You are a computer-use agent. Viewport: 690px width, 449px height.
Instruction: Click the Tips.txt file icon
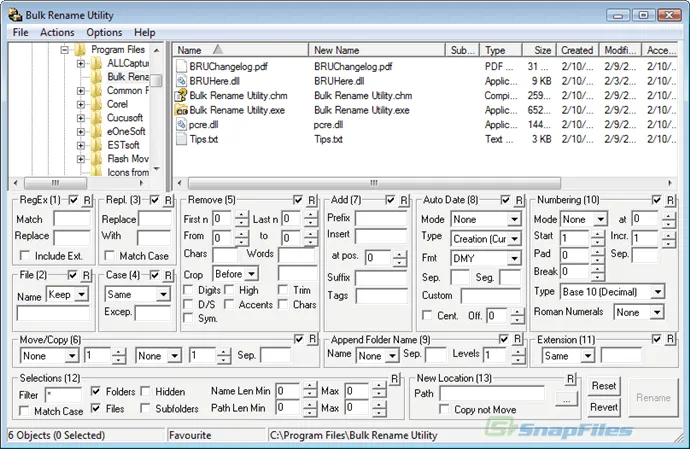pos(181,139)
